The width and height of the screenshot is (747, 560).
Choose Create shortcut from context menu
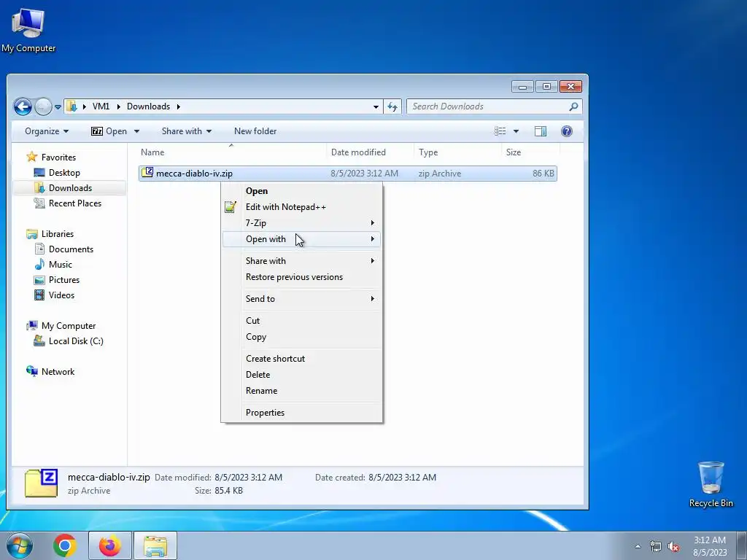(301, 359)
